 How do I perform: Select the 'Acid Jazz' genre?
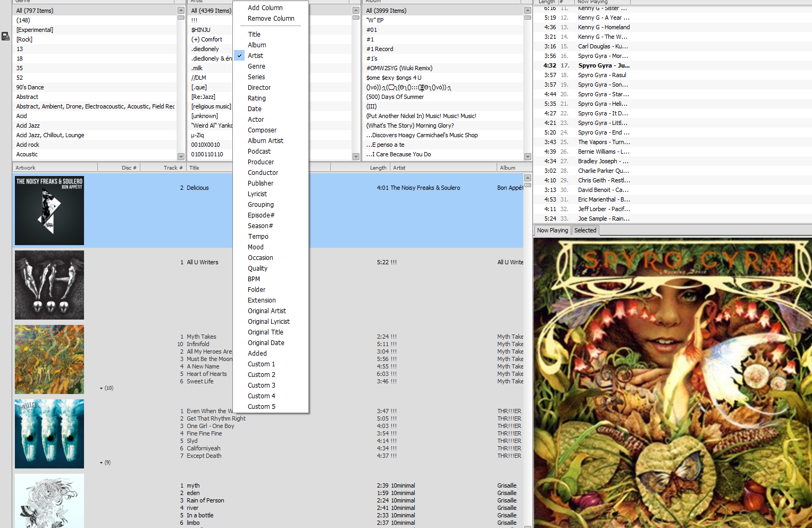click(94, 125)
